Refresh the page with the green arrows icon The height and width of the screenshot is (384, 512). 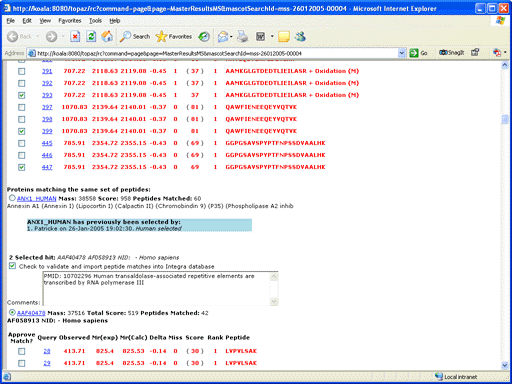click(91, 36)
